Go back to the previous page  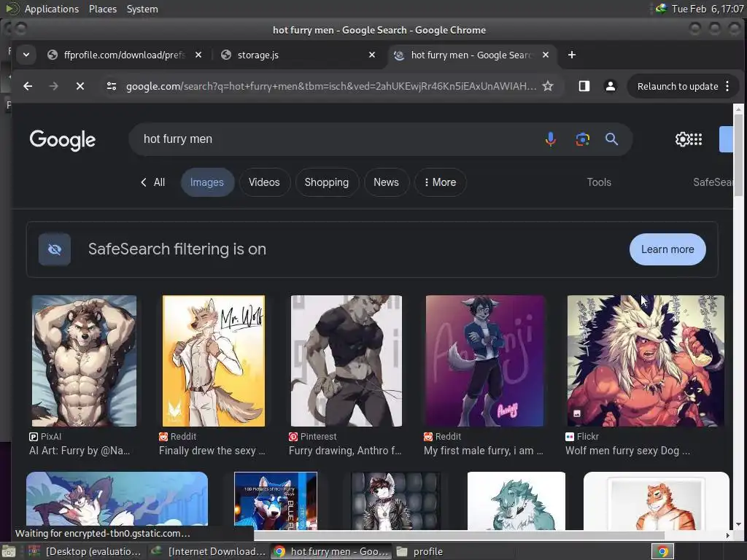(x=28, y=86)
